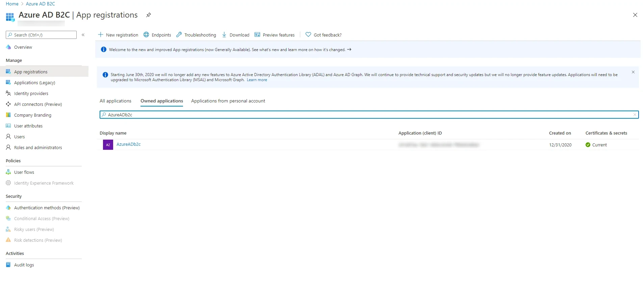Open Risk detections warning icon
This screenshot has height=283, width=644.
(x=8, y=240)
